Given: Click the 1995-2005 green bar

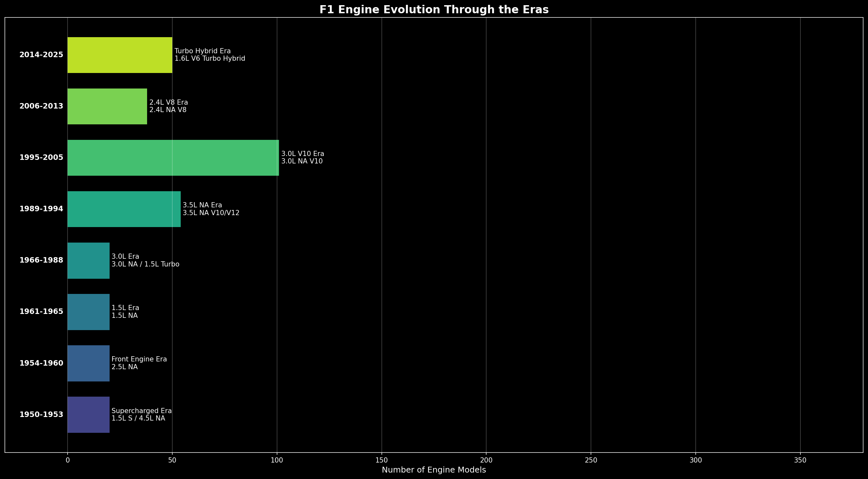Looking at the screenshot, I should point(173,158).
